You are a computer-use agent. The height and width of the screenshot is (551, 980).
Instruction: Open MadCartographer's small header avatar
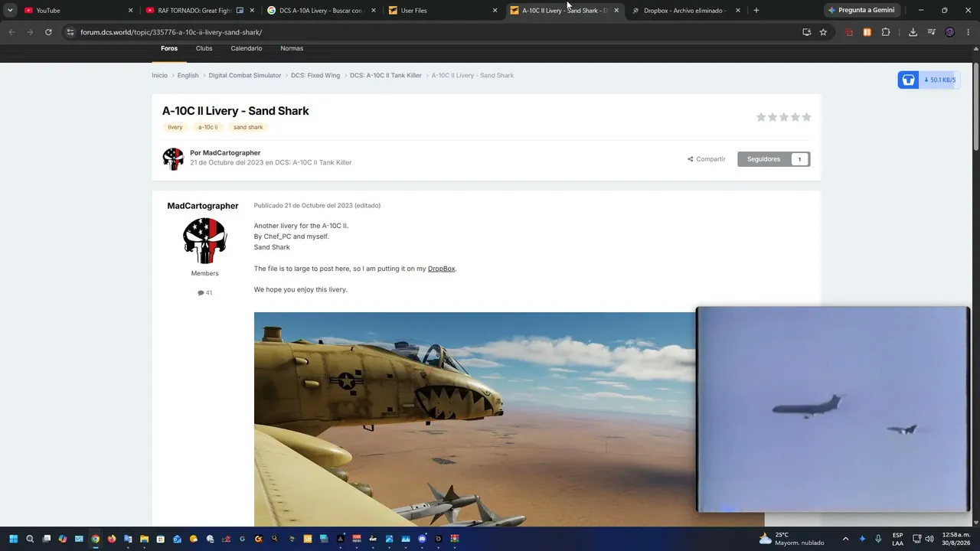point(173,159)
